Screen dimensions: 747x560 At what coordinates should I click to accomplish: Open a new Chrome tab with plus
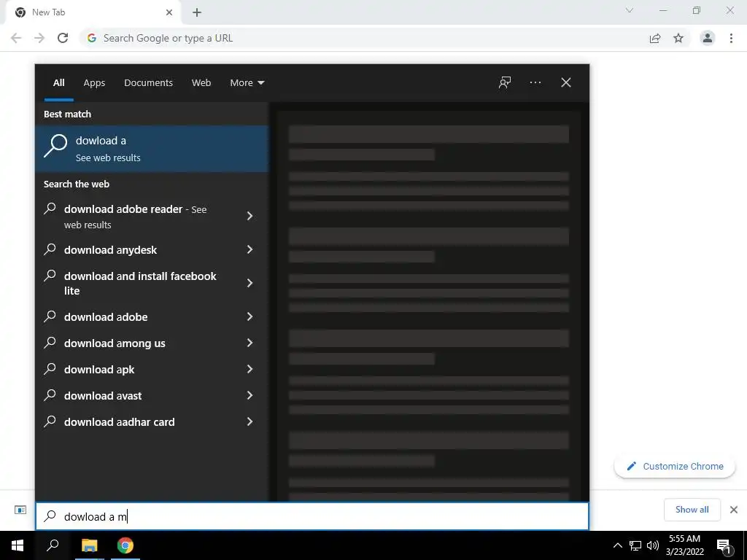(197, 12)
